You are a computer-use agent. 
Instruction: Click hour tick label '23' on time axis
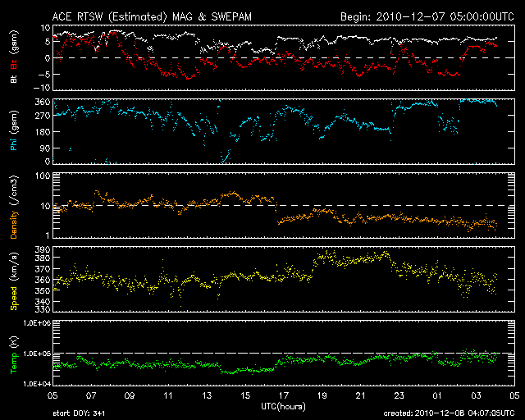pyautogui.click(x=399, y=395)
